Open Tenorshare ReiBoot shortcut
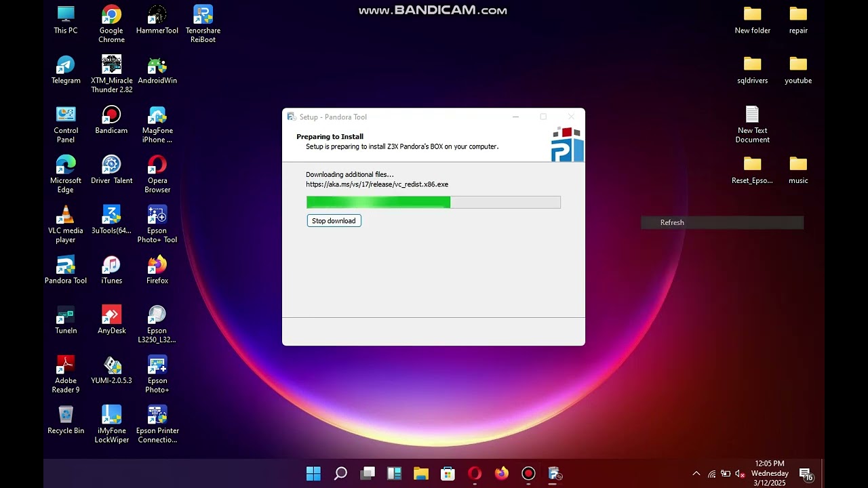 pyautogui.click(x=203, y=24)
